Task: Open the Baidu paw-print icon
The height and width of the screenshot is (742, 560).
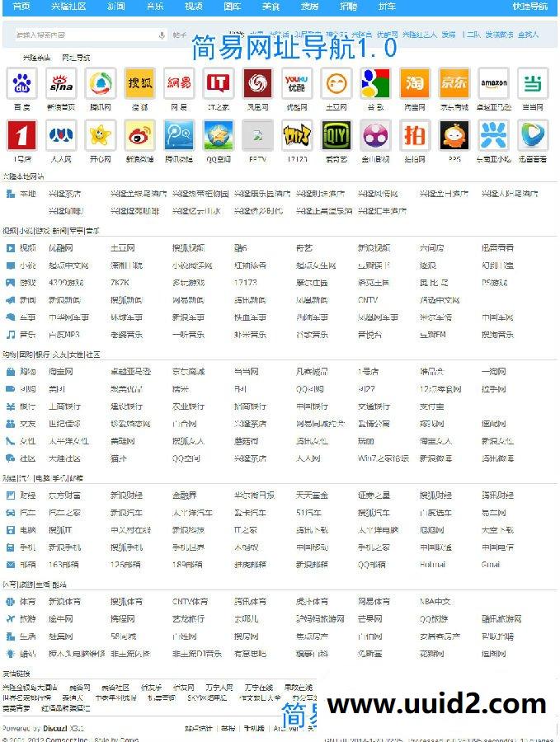Action: pyautogui.click(x=21, y=83)
